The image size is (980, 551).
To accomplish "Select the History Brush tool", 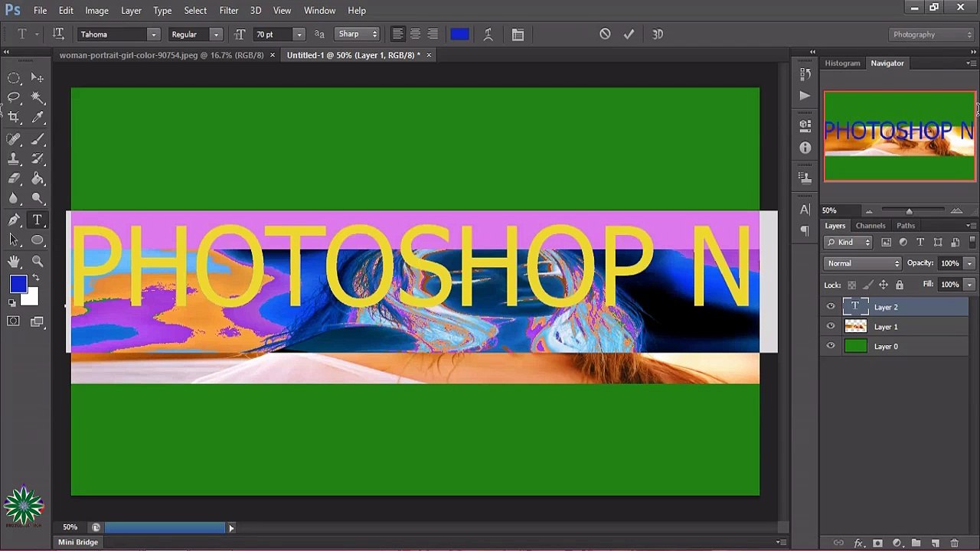I will (38, 159).
